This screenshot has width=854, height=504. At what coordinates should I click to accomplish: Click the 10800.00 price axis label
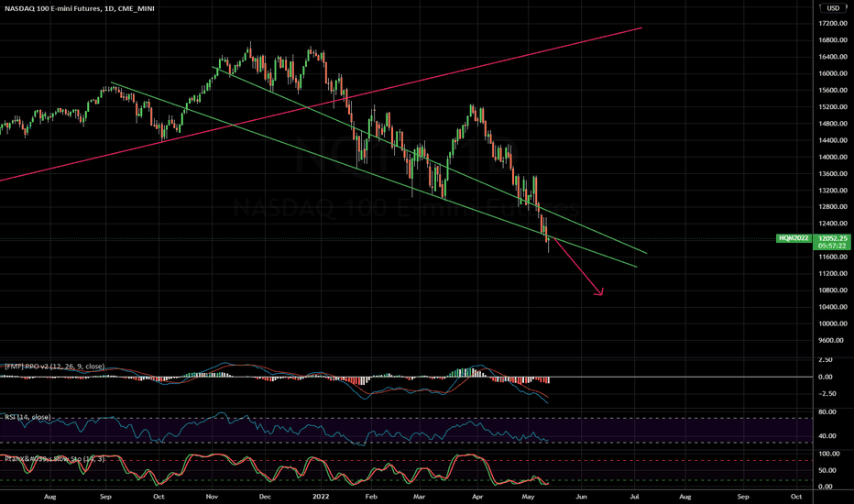click(833, 290)
